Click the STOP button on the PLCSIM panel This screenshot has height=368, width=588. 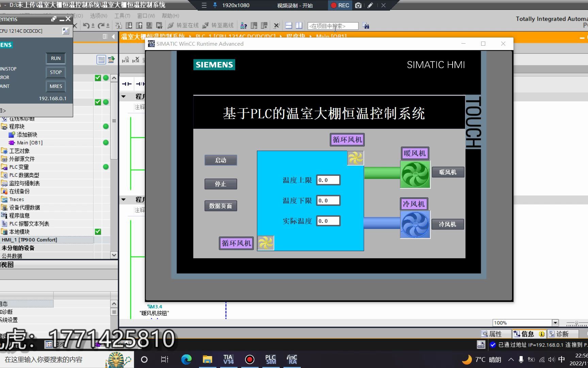(x=55, y=72)
